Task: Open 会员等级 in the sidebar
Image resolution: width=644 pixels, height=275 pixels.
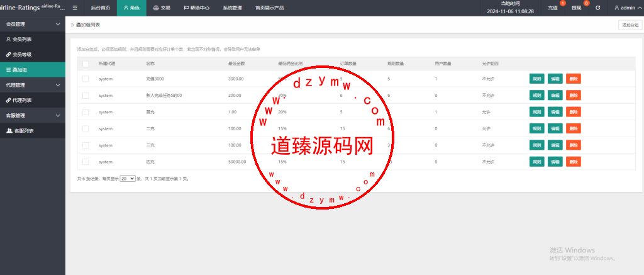Action: [x=33, y=54]
